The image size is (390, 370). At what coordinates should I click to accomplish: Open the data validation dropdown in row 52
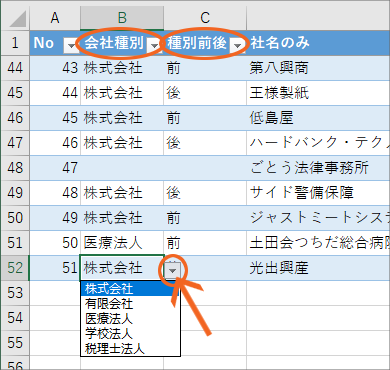coord(172,270)
